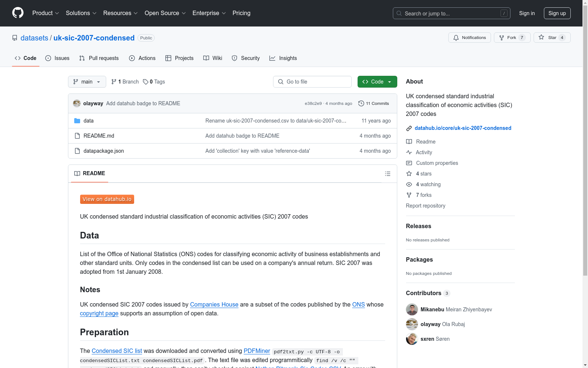588x368 pixels.
Task: Open the green Code dropdown button
Action: point(377,82)
